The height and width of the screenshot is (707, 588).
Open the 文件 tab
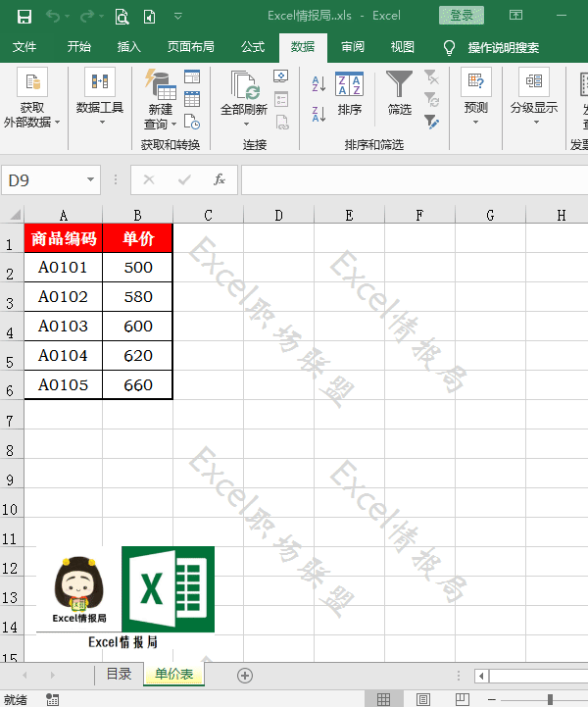(x=24, y=47)
